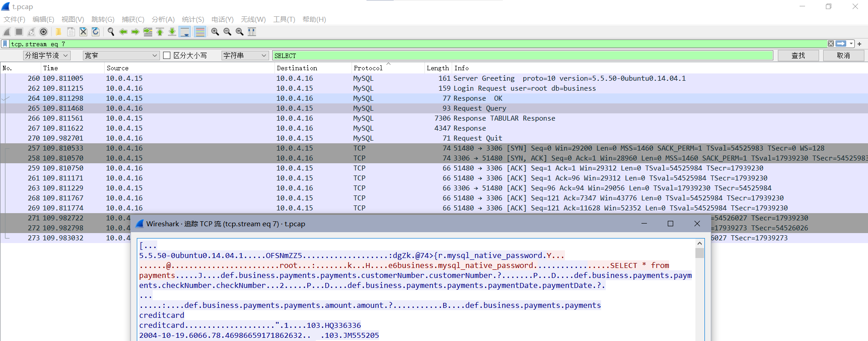Open the 宽窄 character width dropdown
Viewport: 868px width, 341px height.
tap(121, 55)
